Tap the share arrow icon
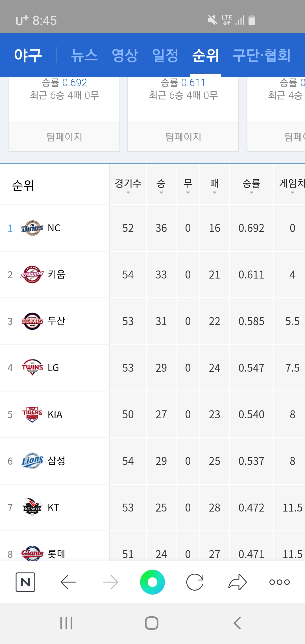 pos(237,582)
